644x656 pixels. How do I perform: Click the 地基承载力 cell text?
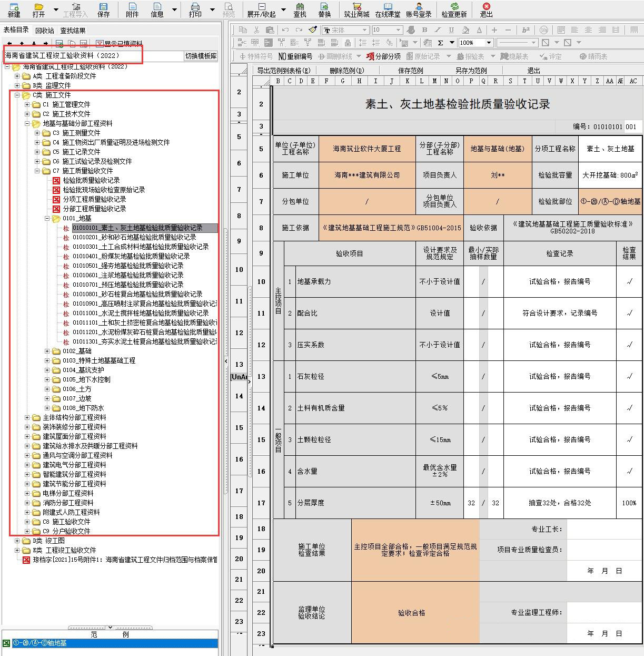[x=314, y=281]
